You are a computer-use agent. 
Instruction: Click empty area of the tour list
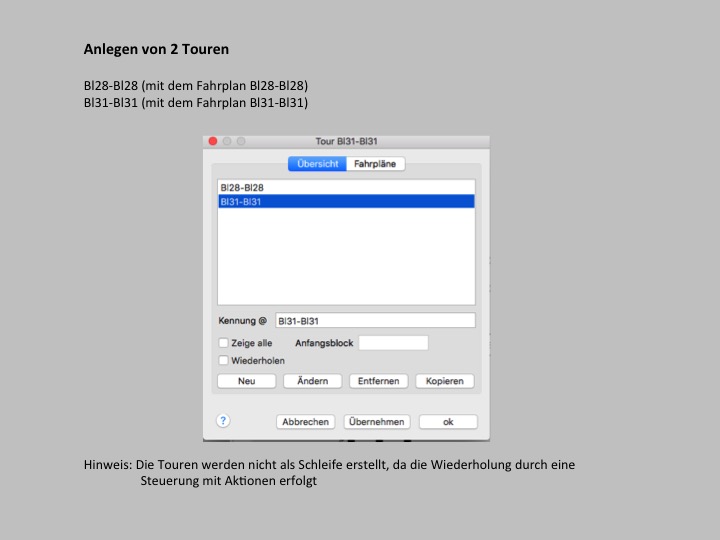(x=345, y=260)
